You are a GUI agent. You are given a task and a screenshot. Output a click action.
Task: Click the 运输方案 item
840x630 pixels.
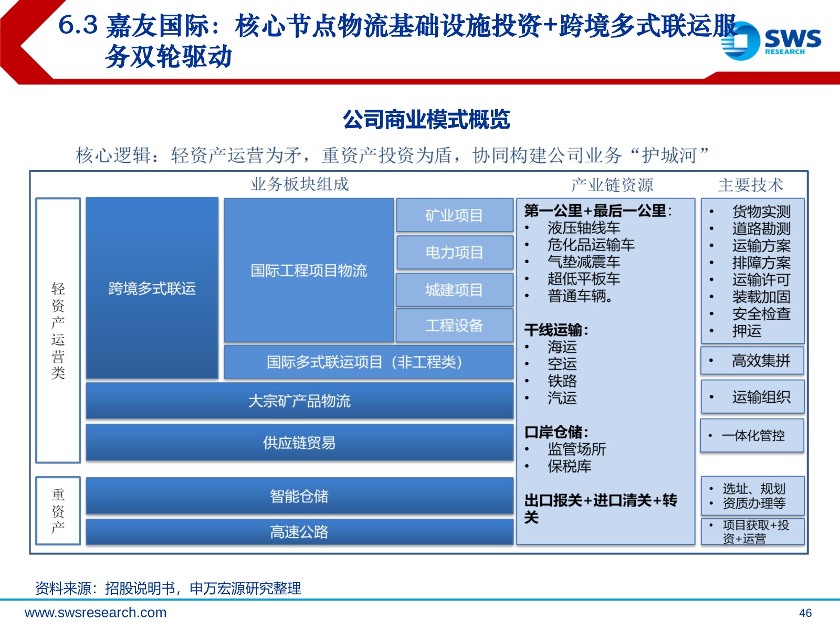[761, 246]
